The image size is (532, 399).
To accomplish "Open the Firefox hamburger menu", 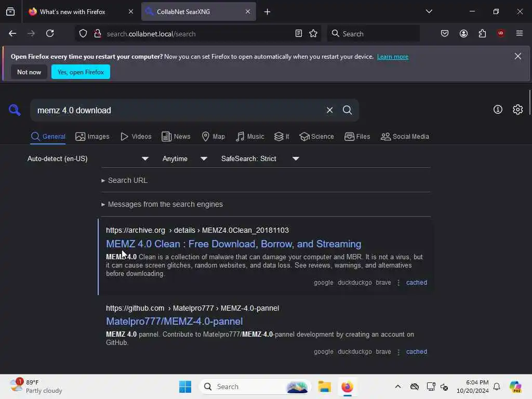I will coord(520,33).
